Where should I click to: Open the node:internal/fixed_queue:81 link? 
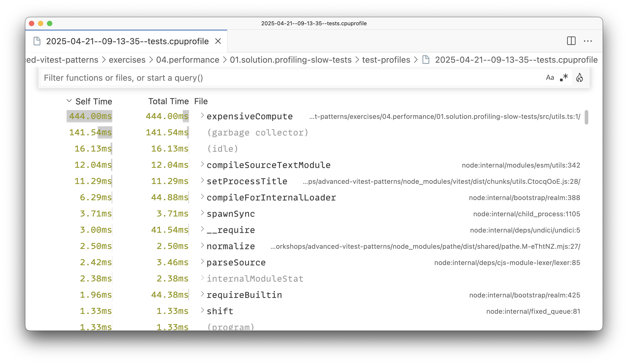coord(533,311)
